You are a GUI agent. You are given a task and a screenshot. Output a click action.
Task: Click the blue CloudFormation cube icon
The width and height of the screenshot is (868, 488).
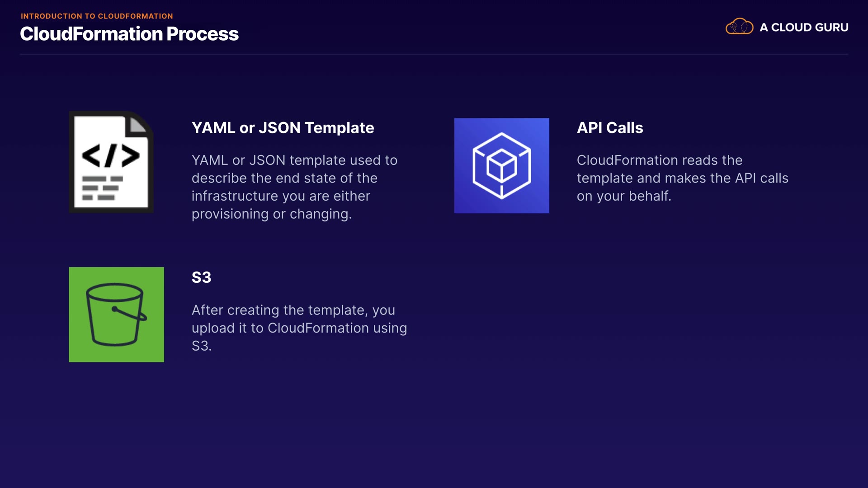501,165
